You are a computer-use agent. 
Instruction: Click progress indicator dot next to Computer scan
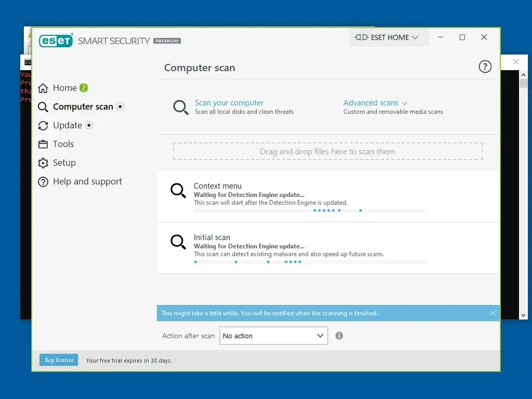pyautogui.click(x=120, y=107)
